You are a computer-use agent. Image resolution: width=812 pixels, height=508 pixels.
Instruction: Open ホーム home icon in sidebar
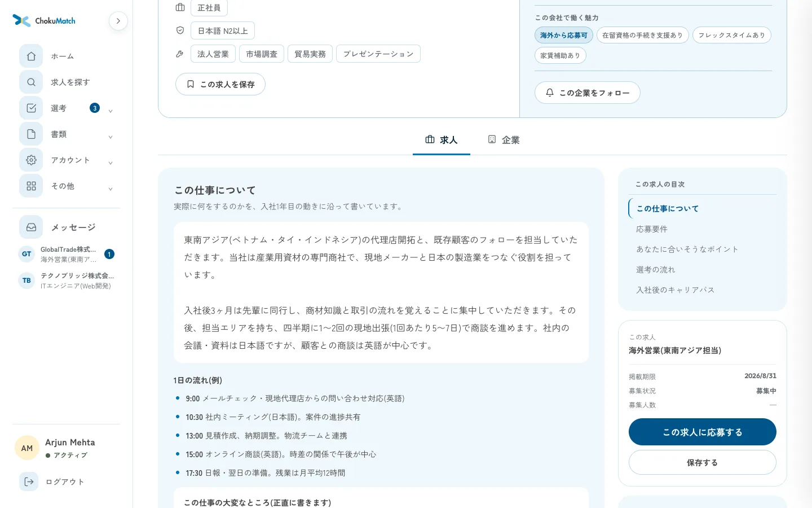31,56
